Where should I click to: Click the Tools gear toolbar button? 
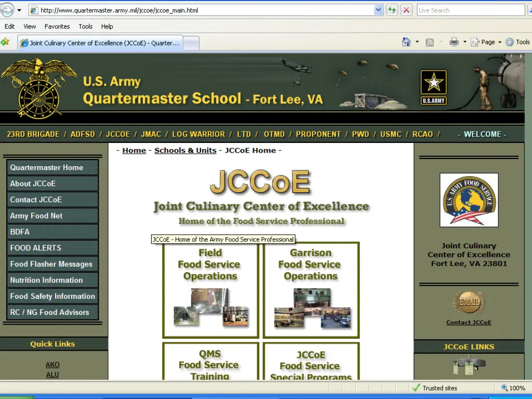point(518,42)
